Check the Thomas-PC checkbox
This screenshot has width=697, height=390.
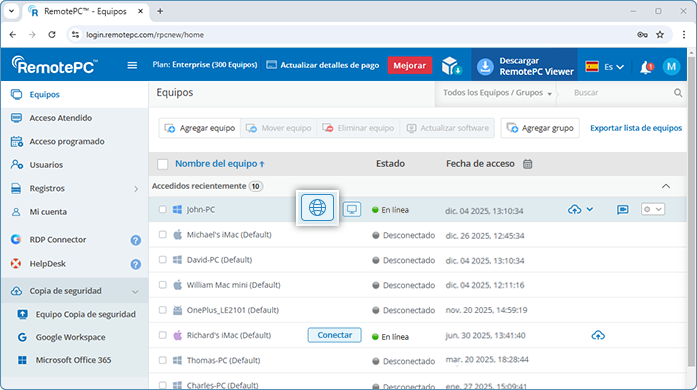[x=163, y=360]
